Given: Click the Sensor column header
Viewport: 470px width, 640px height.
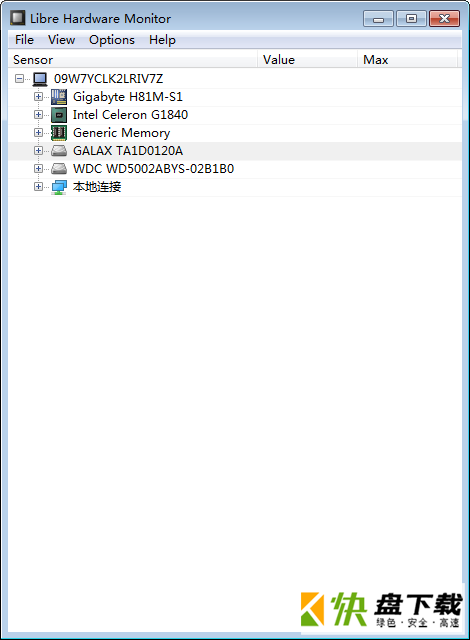Looking at the screenshot, I should click(133, 60).
